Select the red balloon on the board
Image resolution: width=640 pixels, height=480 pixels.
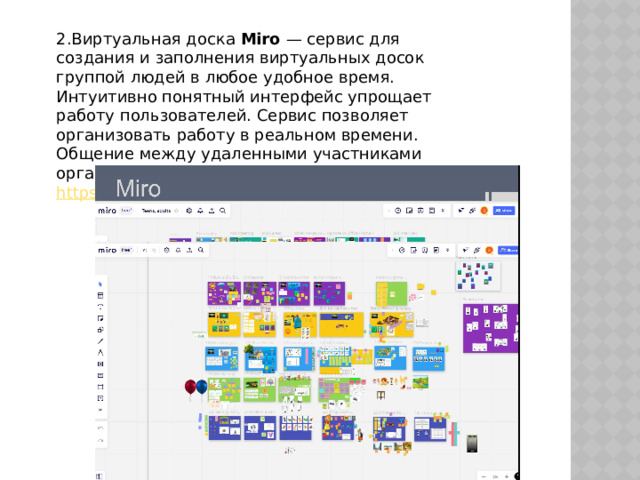[190, 387]
